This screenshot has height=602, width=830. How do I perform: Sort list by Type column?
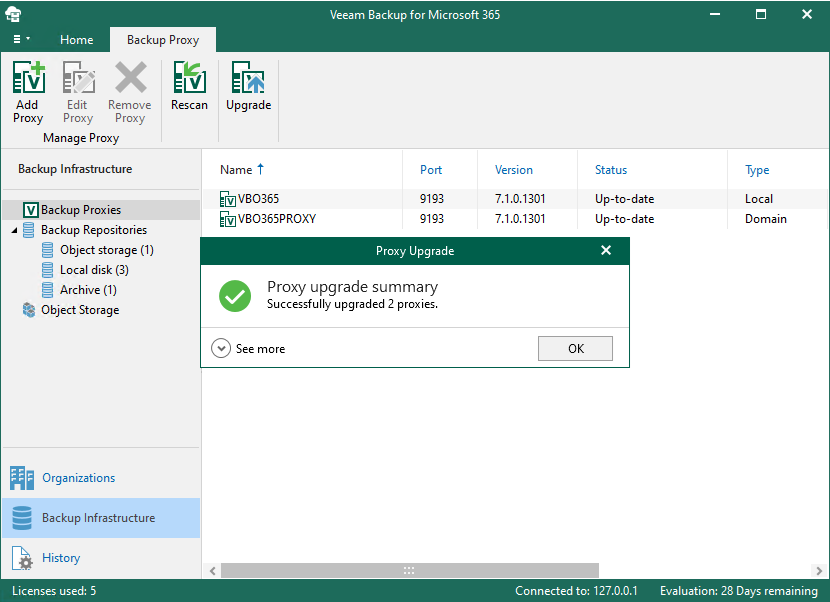[757, 170]
